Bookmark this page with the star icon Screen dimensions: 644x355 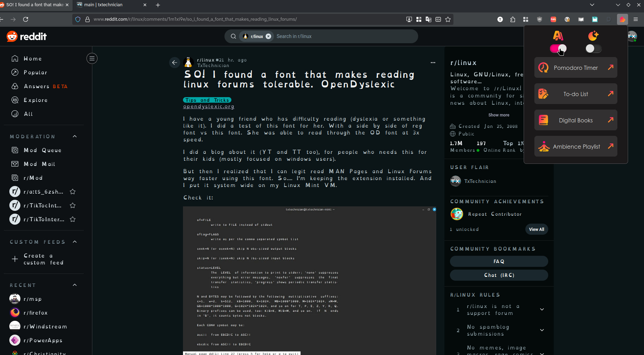448,19
